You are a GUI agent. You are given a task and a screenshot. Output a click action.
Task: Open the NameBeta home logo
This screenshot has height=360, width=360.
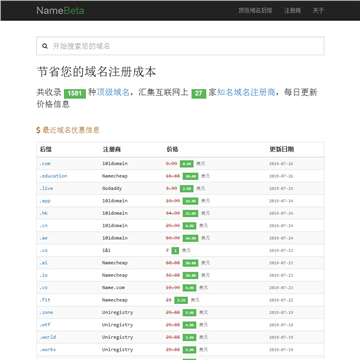[60, 11]
